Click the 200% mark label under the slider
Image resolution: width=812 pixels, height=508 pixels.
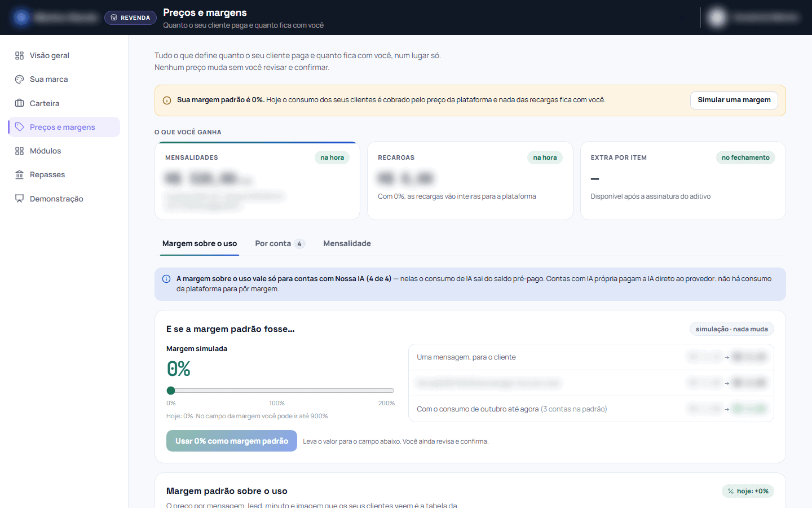pyautogui.click(x=386, y=403)
